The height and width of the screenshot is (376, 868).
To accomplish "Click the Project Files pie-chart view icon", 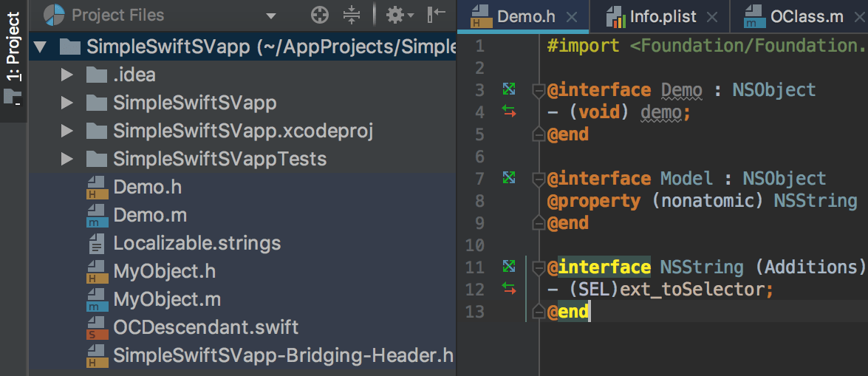I will pos(54,16).
